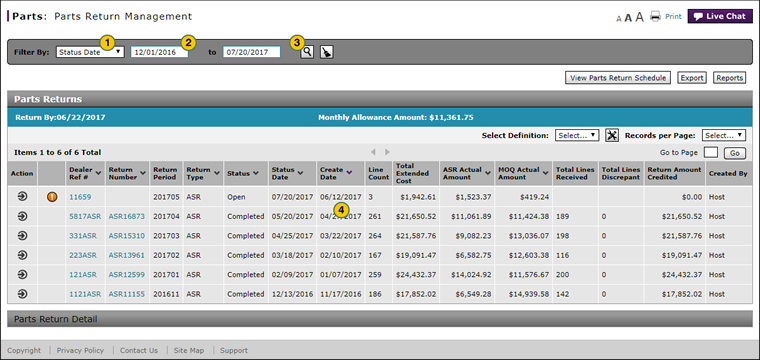Open return number ASR15310 link
760x360 pixels.
127,236
